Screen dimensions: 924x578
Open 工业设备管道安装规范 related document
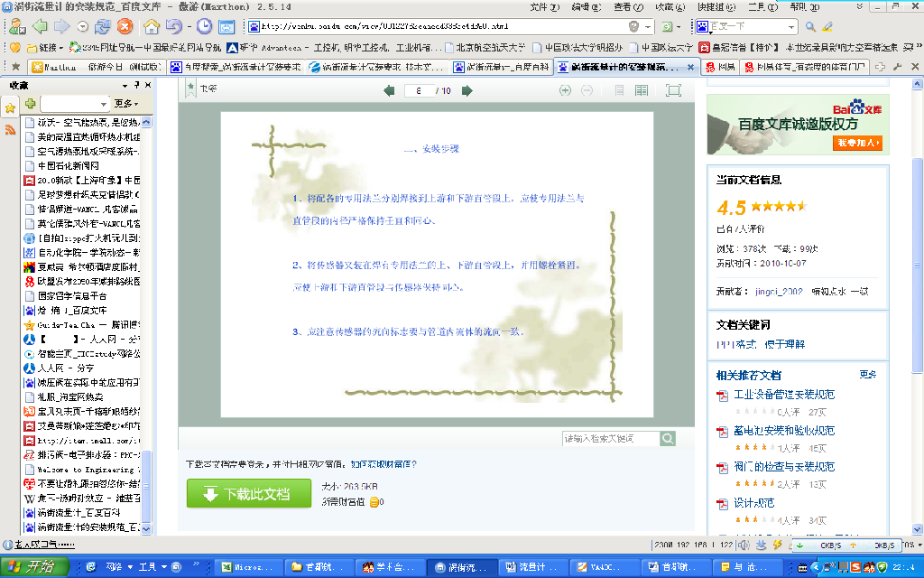click(784, 395)
